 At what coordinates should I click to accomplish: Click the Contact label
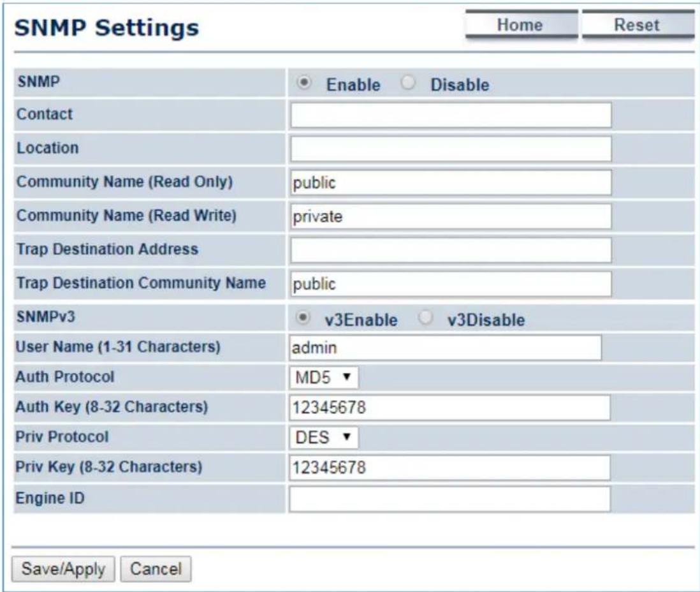coord(44,114)
